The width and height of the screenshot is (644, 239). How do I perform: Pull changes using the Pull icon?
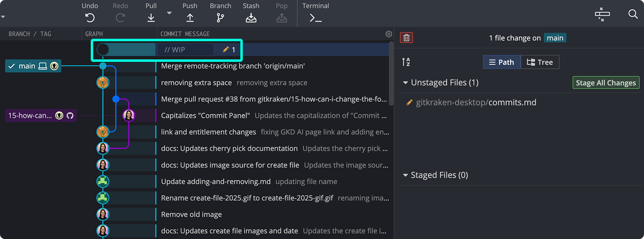[x=151, y=18]
